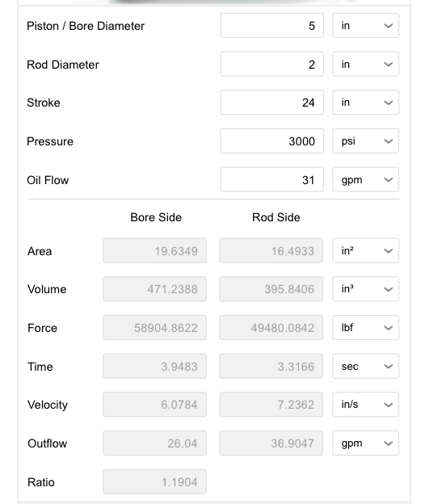Select the Rod Side Velocity result field
The image size is (442, 504).
point(271,405)
